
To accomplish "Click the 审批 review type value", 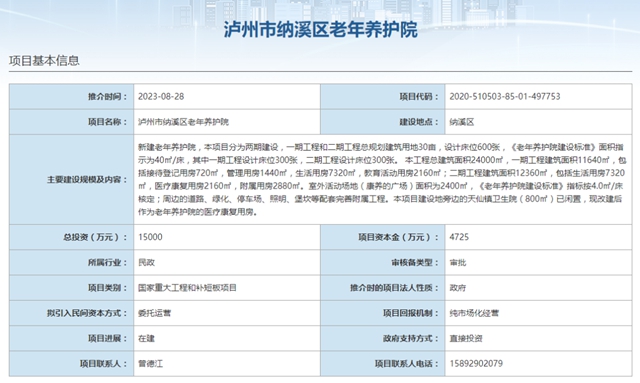I will [x=458, y=262].
